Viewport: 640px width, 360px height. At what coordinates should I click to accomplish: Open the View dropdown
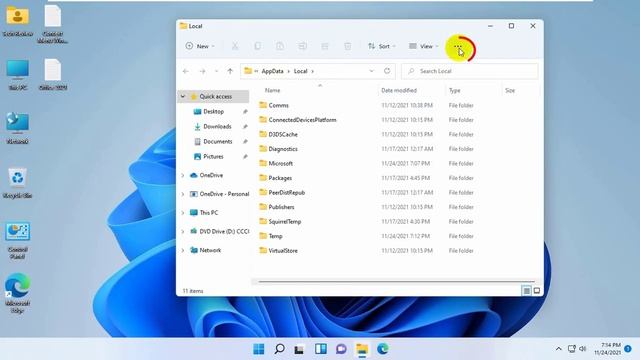coord(424,46)
